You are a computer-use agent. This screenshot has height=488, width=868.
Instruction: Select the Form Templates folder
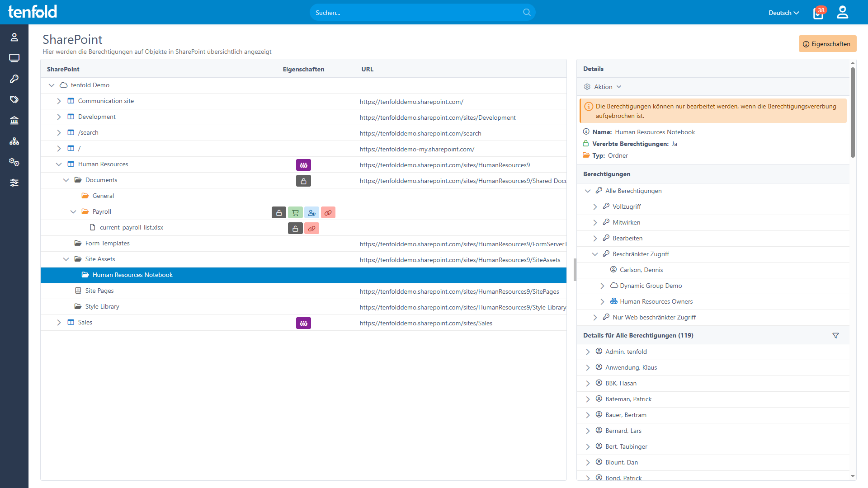click(x=107, y=244)
